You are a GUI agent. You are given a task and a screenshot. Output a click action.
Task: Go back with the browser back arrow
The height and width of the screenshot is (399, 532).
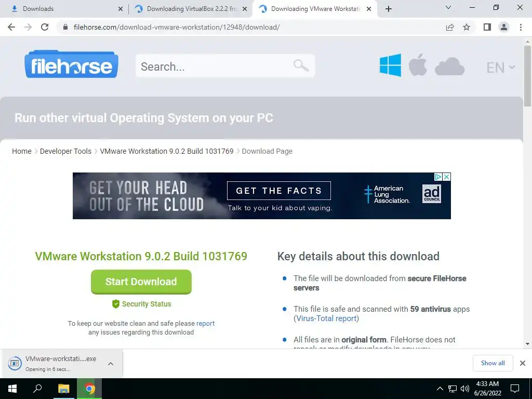11,27
